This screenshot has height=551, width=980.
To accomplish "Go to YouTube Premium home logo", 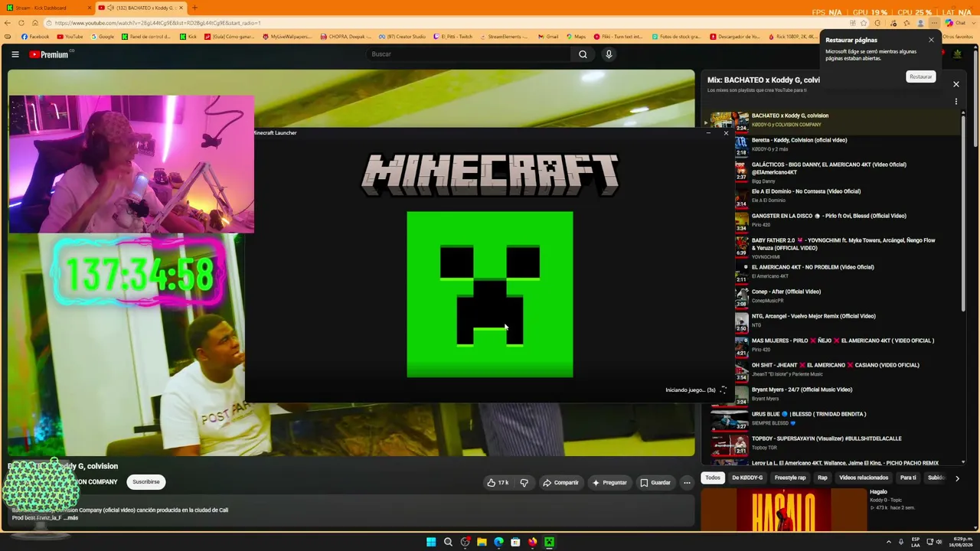I will 51,54.
